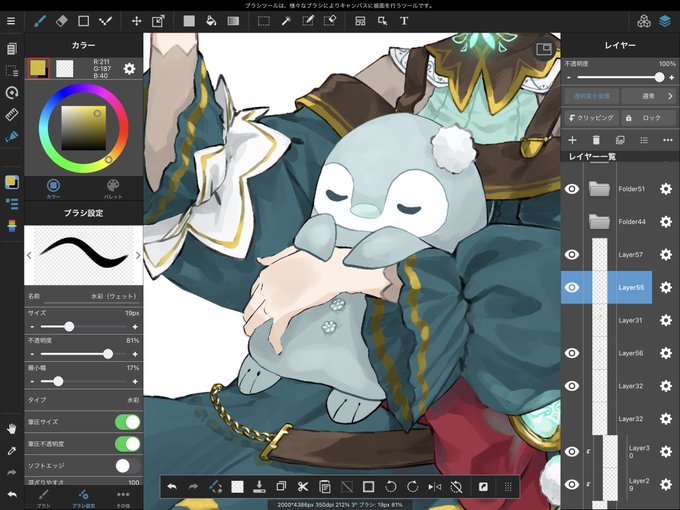
Task: Expand the Folder44 folder icon
Action: (x=599, y=222)
